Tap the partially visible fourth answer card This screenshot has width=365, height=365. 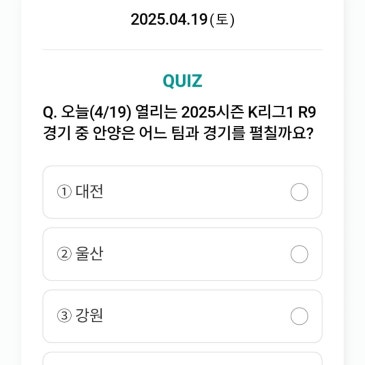point(183,359)
